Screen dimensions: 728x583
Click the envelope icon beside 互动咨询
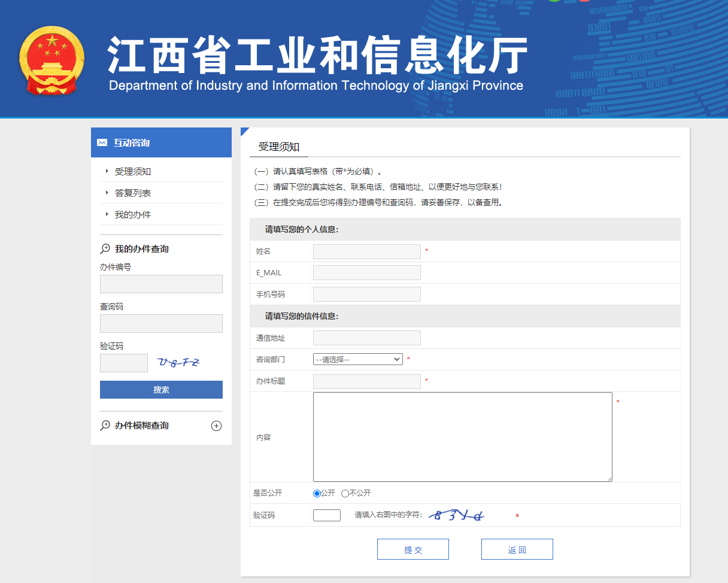coord(102,142)
